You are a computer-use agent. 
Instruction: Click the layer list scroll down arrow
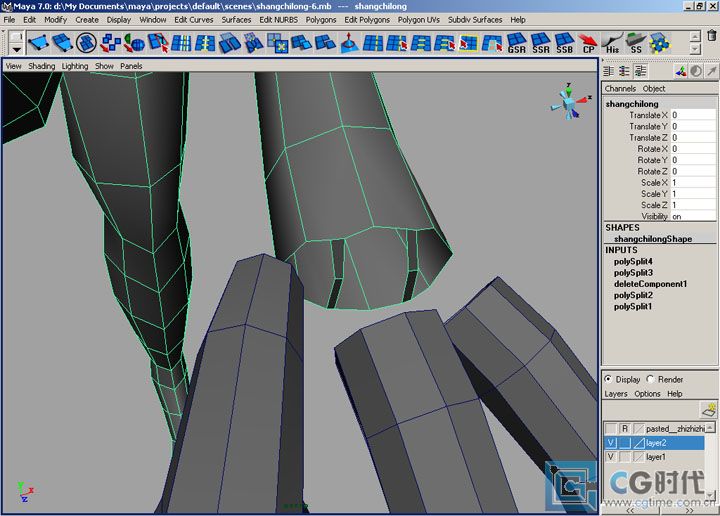point(710,495)
